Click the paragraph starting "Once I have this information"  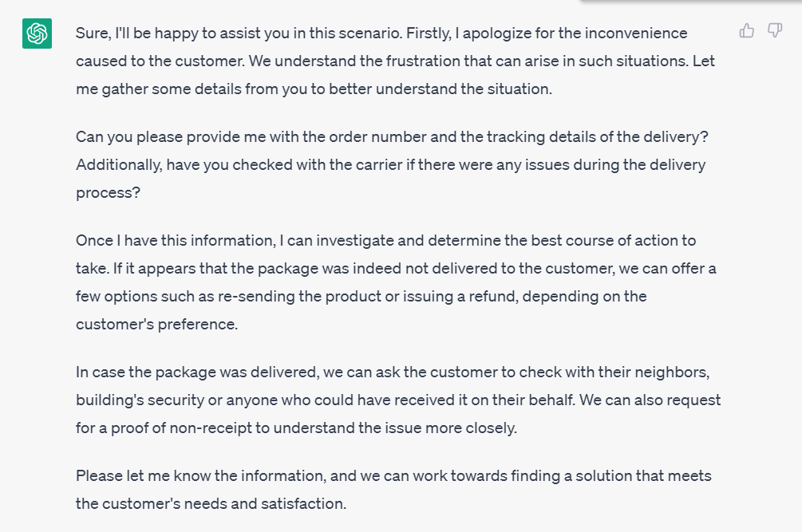pos(396,282)
